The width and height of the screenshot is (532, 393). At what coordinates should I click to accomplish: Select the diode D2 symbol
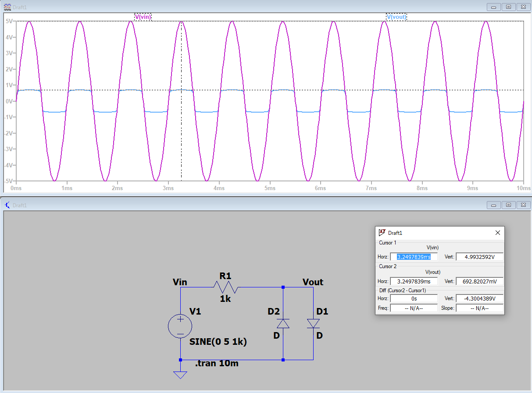[283, 323]
